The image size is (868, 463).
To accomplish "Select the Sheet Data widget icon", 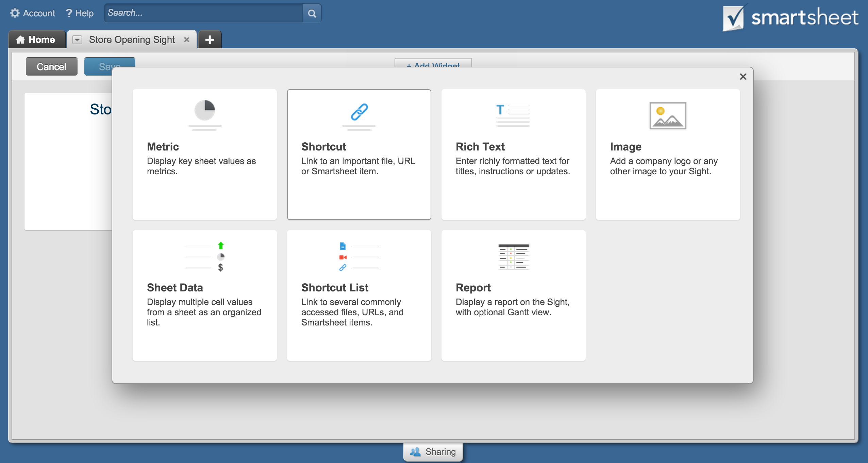I will 204,256.
